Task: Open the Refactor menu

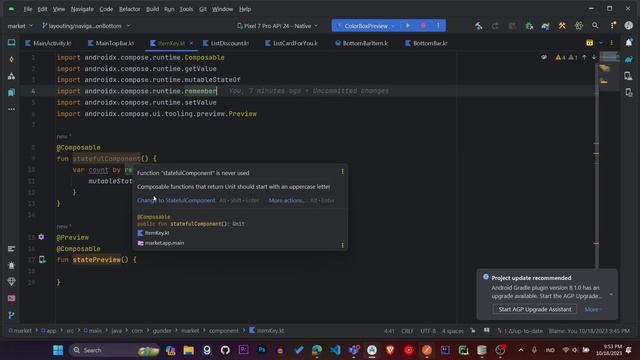Action: (129, 9)
